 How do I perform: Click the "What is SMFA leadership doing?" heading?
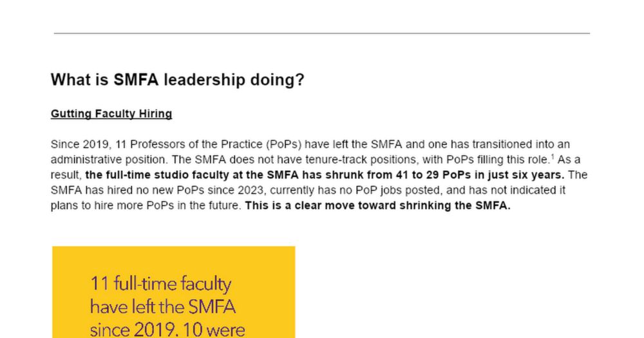tap(177, 80)
